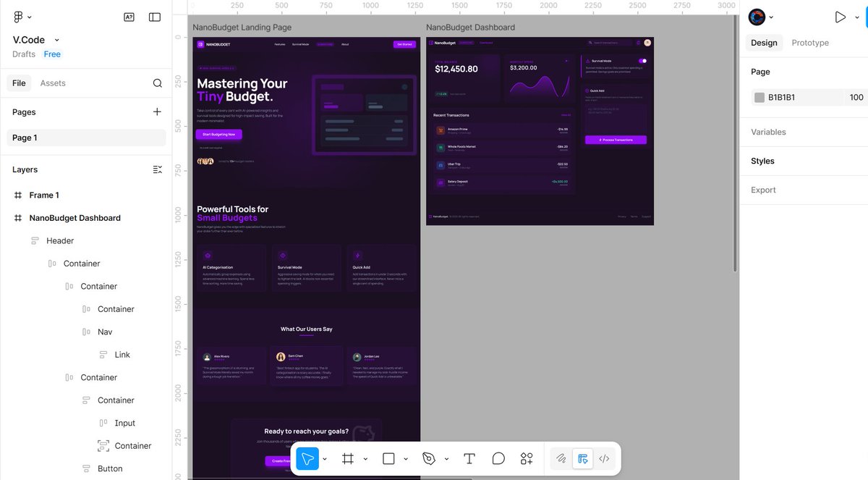The width and height of the screenshot is (868, 480).
Task: Select the NanoBudget Landing Page frame title
Action: point(242,28)
